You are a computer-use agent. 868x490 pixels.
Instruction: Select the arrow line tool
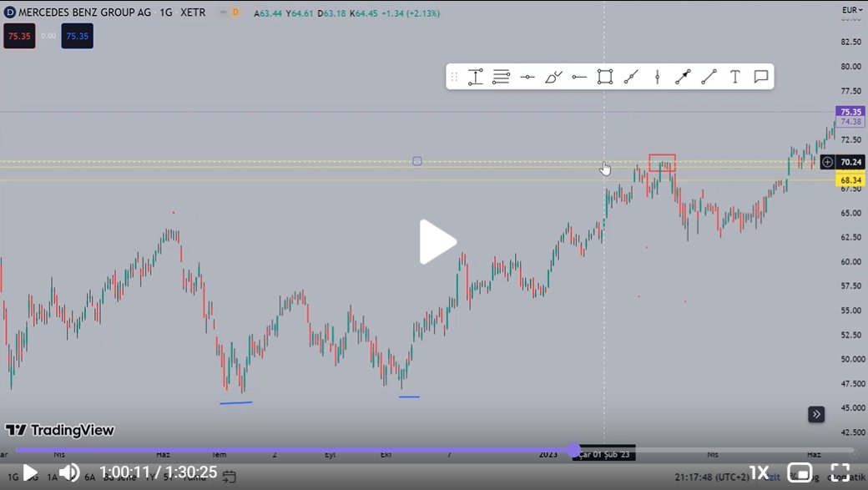point(683,77)
